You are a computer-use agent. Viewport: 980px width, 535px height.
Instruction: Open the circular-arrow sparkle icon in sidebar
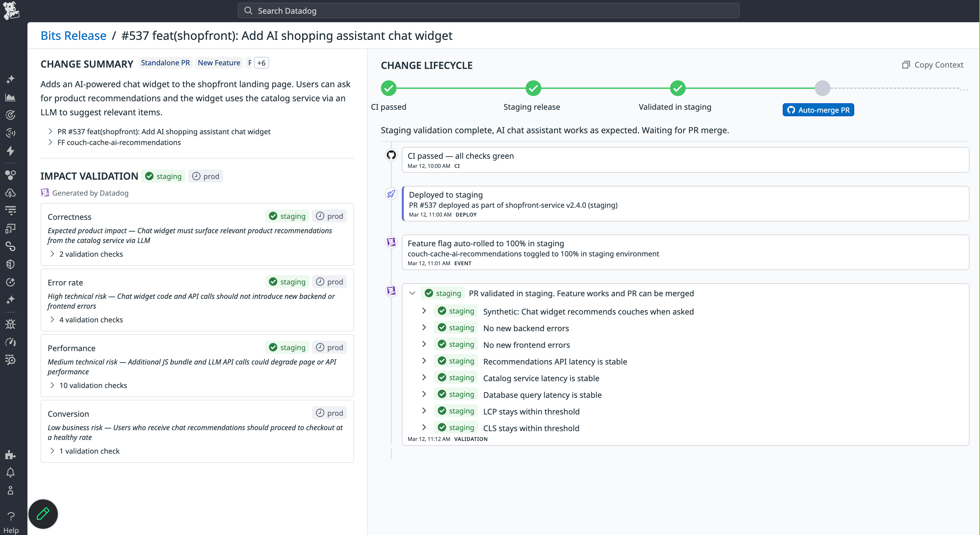click(11, 282)
